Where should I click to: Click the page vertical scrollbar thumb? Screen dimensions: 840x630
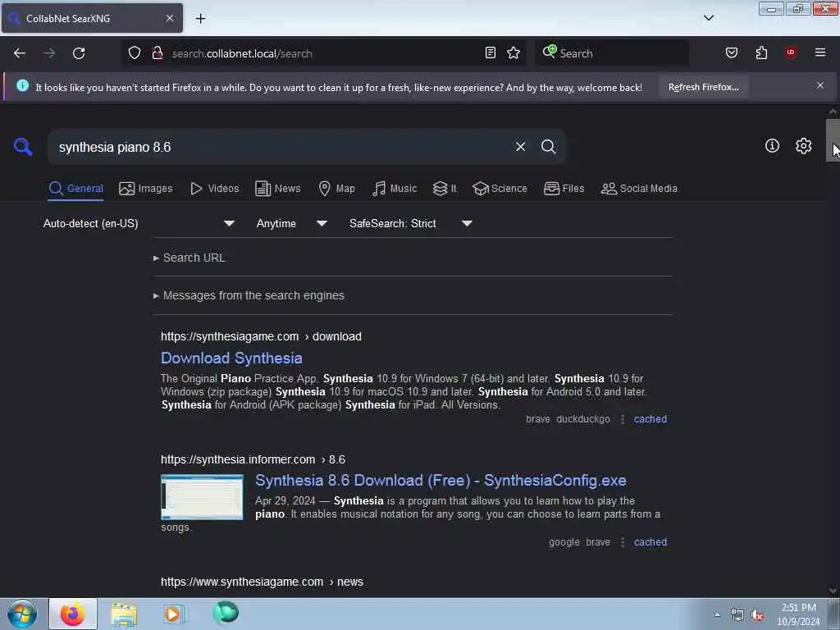(833, 140)
